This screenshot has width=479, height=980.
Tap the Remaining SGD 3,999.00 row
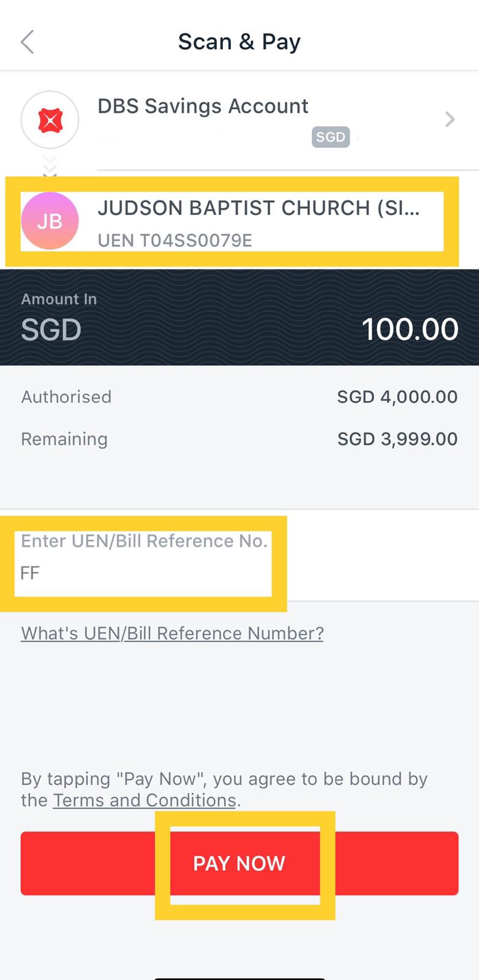point(240,439)
